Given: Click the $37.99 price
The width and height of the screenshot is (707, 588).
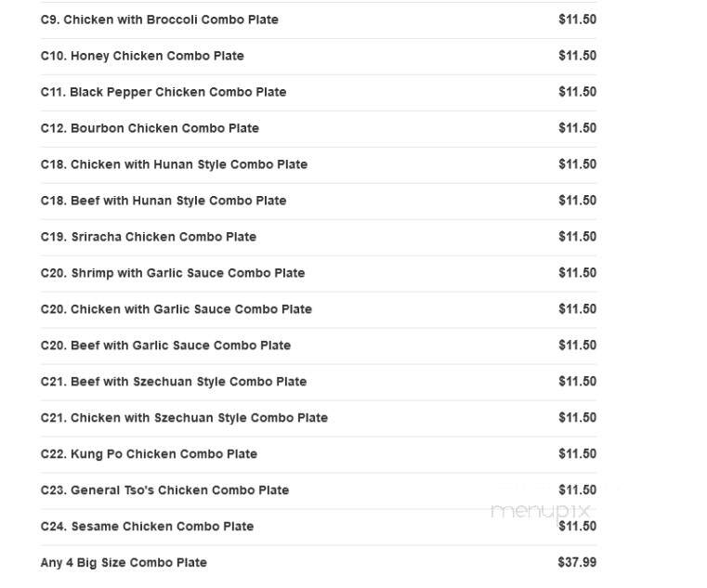Looking at the screenshot, I should coord(577,562).
